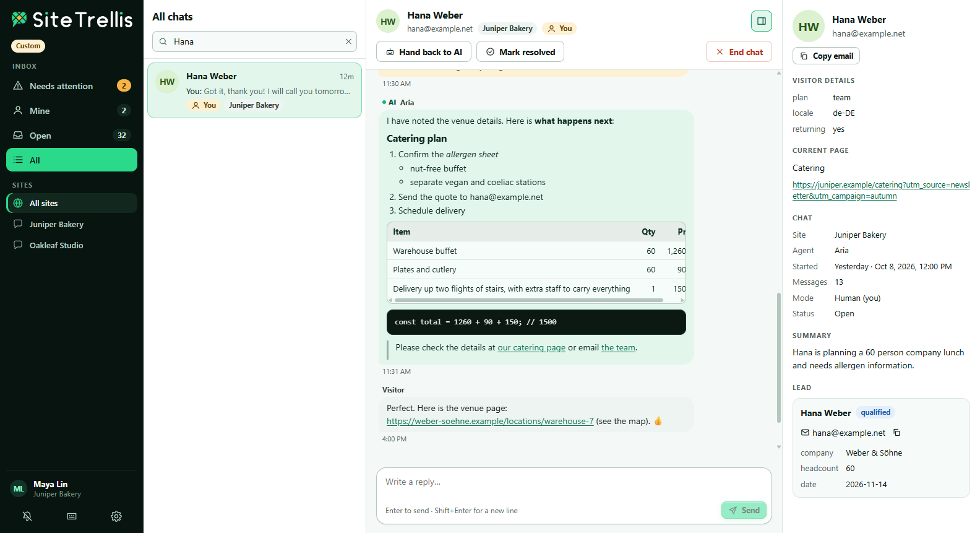Image resolution: width=980 pixels, height=533 pixels.
Task: Click the chat search input
Action: click(254, 41)
